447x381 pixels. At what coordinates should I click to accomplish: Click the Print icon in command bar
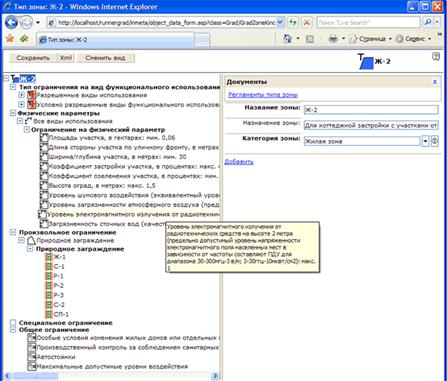[x=333, y=39]
